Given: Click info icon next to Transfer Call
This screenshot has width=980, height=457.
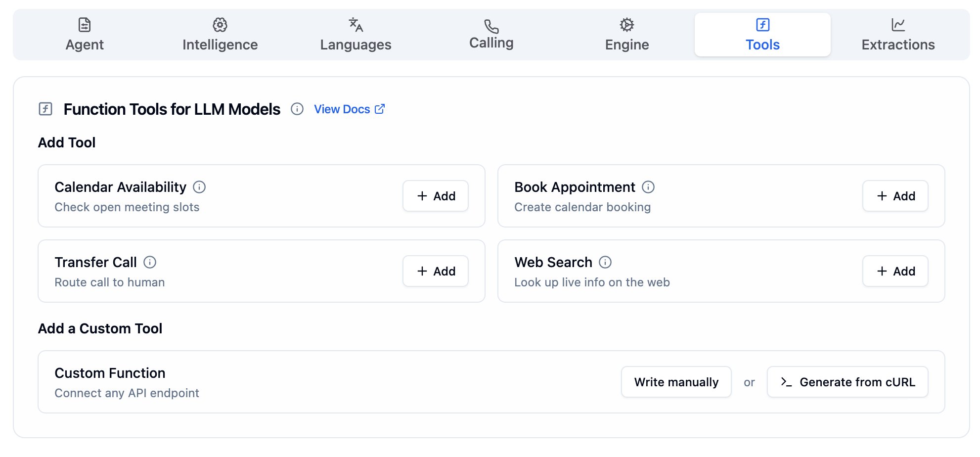Looking at the screenshot, I should click(150, 262).
